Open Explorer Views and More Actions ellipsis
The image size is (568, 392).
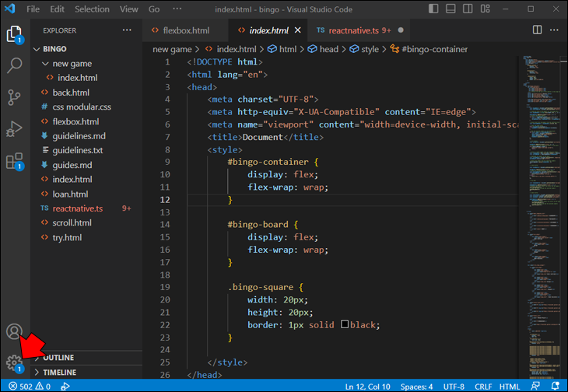coord(127,30)
